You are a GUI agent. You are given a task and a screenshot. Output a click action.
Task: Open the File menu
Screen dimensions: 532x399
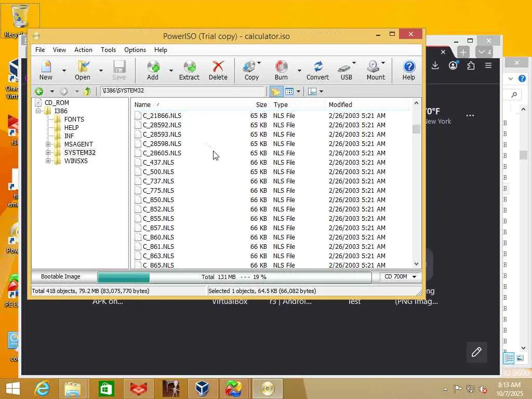click(x=40, y=50)
